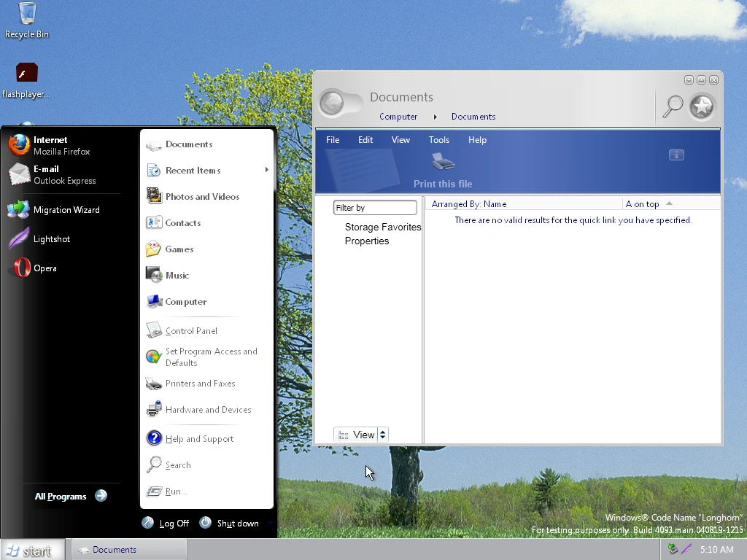Expand All Programs list
Viewport: 747px width, 560px height.
[71, 497]
